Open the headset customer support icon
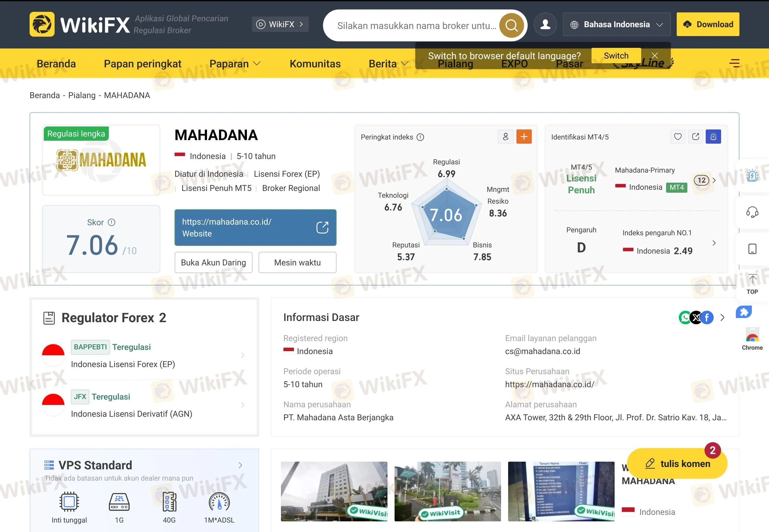Viewport: 769px width, 532px height. [752, 212]
